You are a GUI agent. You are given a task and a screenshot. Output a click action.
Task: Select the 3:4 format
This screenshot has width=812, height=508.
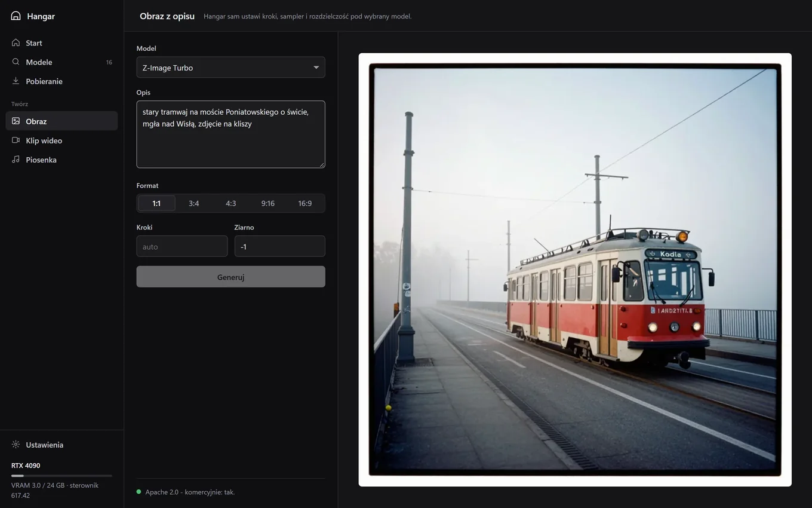tap(193, 203)
